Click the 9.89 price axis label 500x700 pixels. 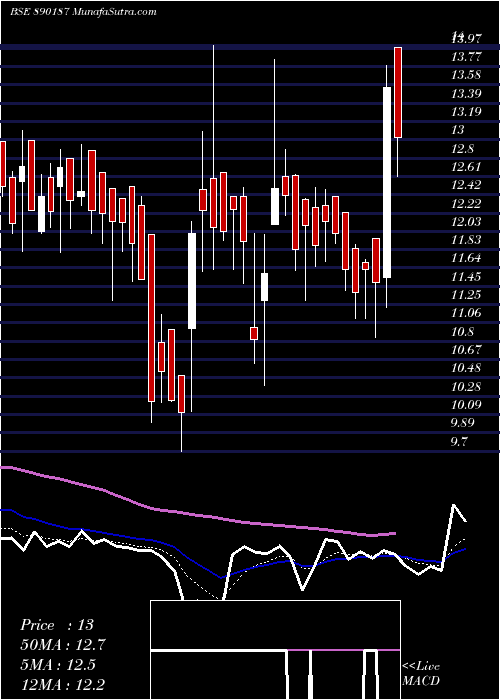[462, 423]
